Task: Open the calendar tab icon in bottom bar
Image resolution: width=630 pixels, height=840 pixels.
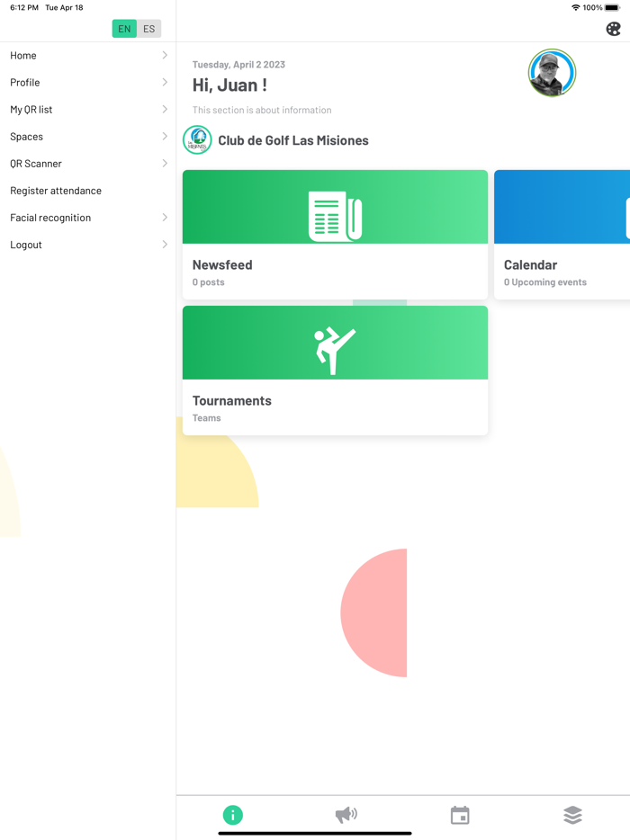Action: click(460, 815)
